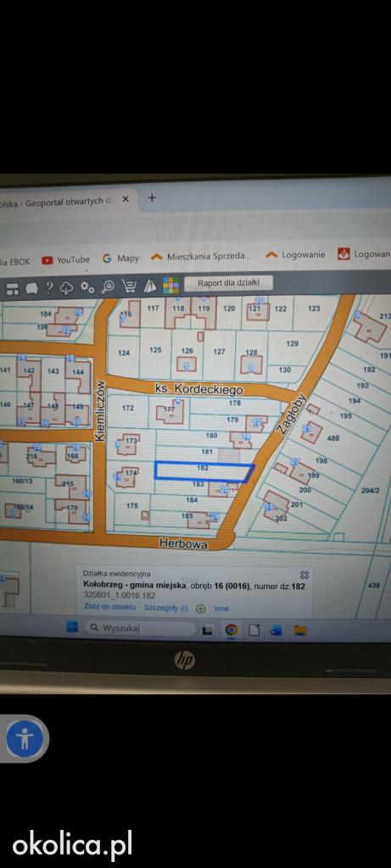The height and width of the screenshot is (868, 391).
Task: Open the Mapy bookmark
Action: coord(120,259)
